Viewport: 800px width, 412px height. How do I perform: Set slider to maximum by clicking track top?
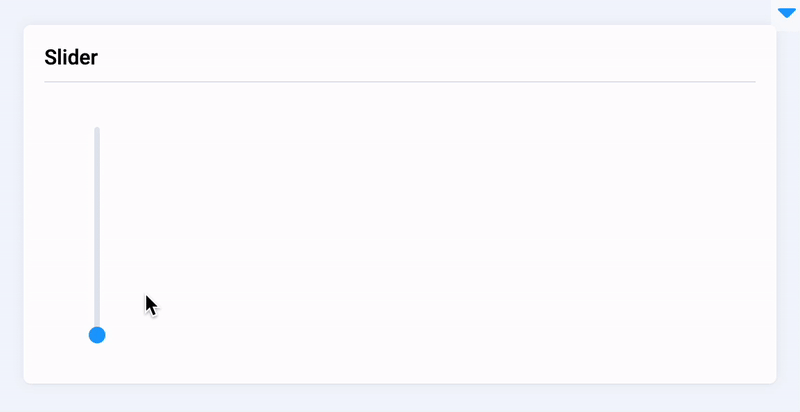pyautogui.click(x=97, y=129)
